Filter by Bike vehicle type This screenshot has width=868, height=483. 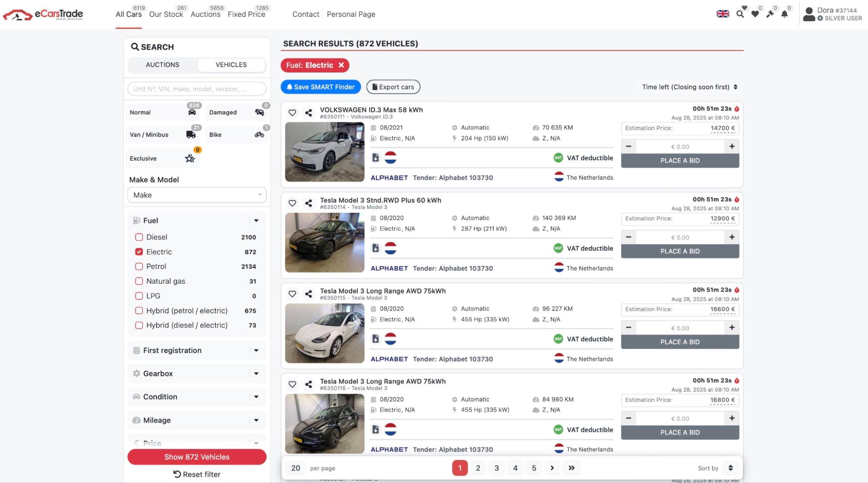click(x=237, y=135)
